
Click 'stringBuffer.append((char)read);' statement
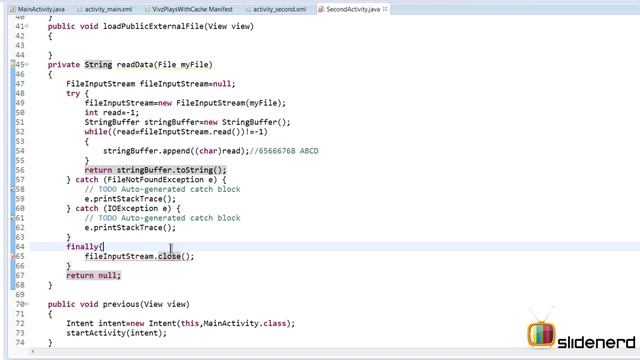(x=176, y=151)
